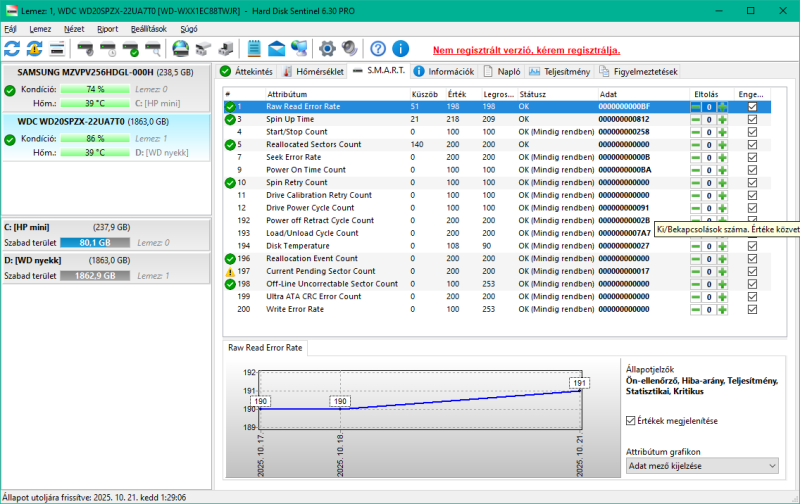800x504 pixels.
Task: Open help with the question mark icon
Action: tap(378, 48)
